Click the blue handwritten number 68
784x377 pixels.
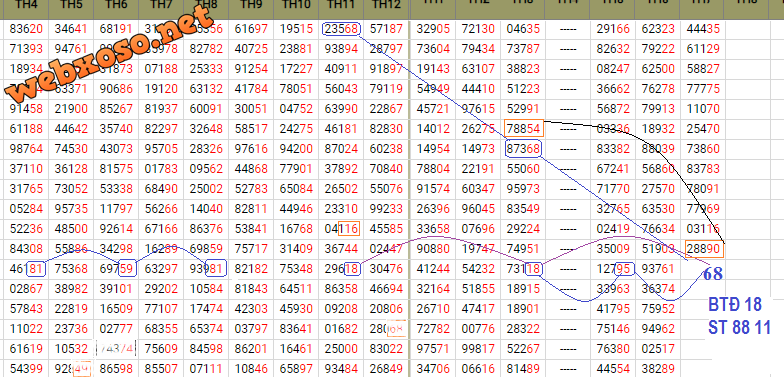[712, 273]
